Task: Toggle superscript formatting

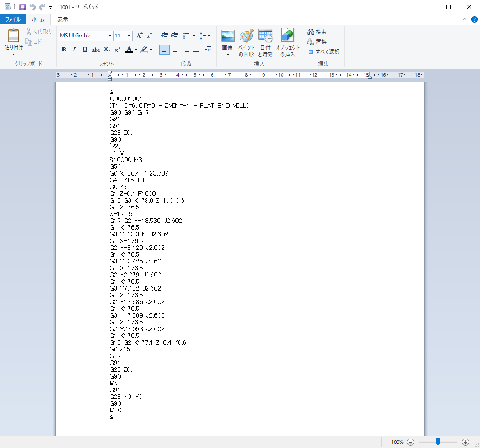Action: (x=117, y=50)
